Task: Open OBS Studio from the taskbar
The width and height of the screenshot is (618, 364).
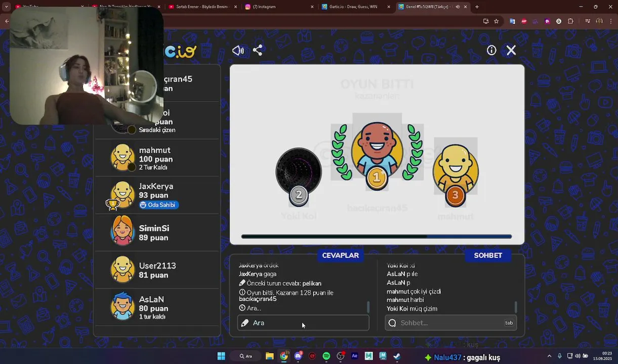Action: click(340, 356)
